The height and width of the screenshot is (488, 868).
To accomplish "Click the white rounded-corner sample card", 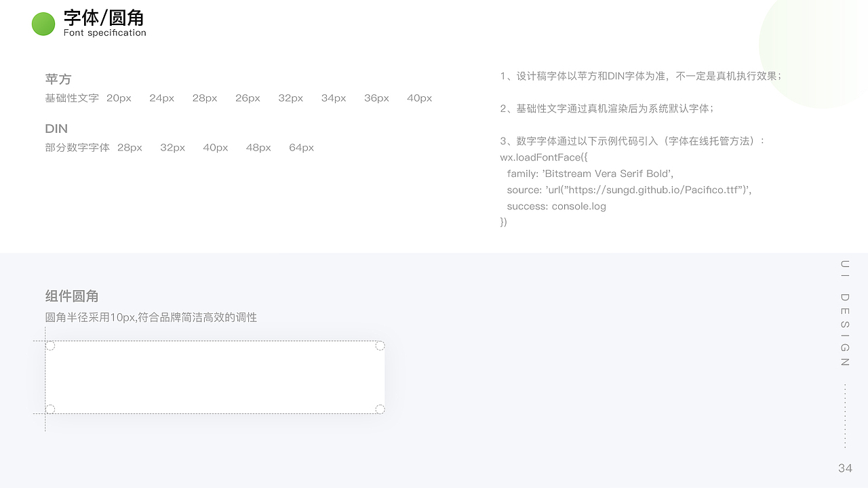I will [x=215, y=378].
